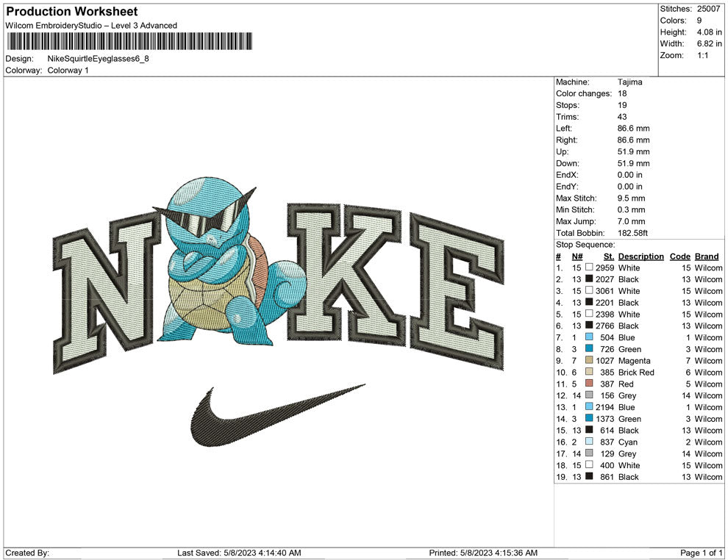Click the Description column header
Image resolution: width=728 pixels, height=560 pixels.
(x=640, y=256)
